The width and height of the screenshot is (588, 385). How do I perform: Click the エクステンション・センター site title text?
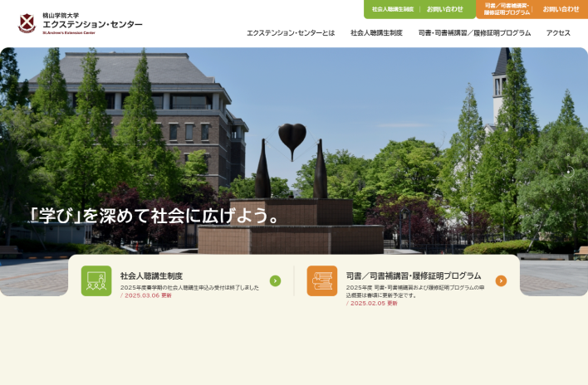click(x=92, y=24)
